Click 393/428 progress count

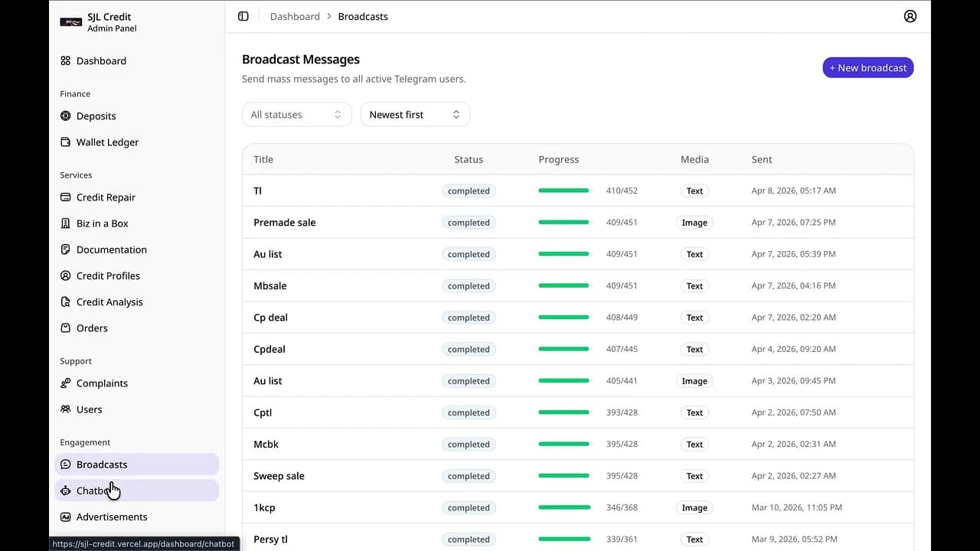click(x=622, y=412)
